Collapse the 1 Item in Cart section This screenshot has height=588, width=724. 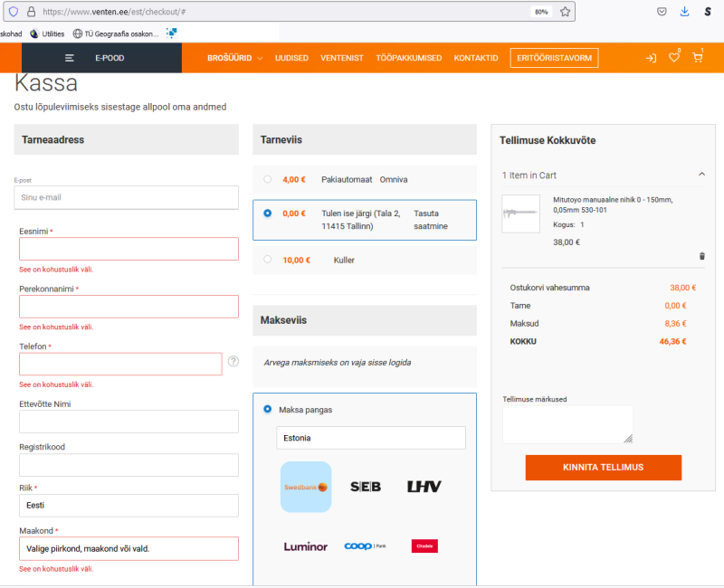pos(702,175)
